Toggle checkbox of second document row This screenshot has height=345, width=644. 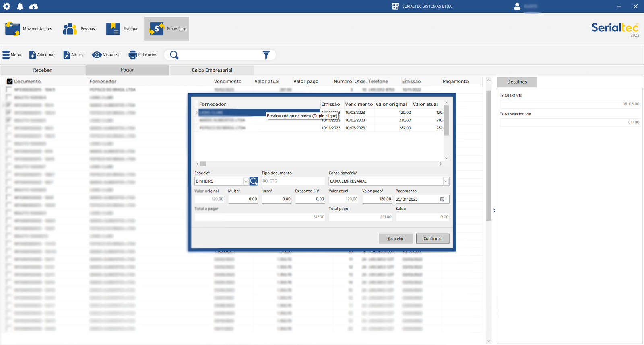9,97
